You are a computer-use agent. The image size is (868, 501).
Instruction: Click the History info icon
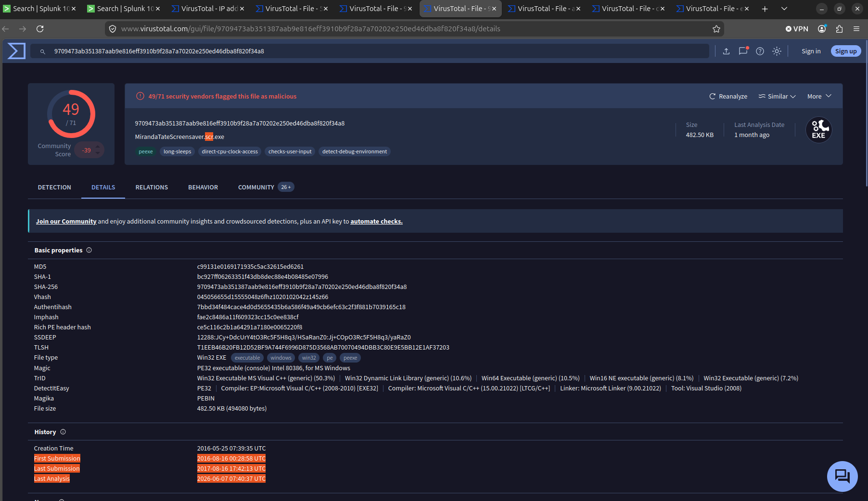[63, 432]
